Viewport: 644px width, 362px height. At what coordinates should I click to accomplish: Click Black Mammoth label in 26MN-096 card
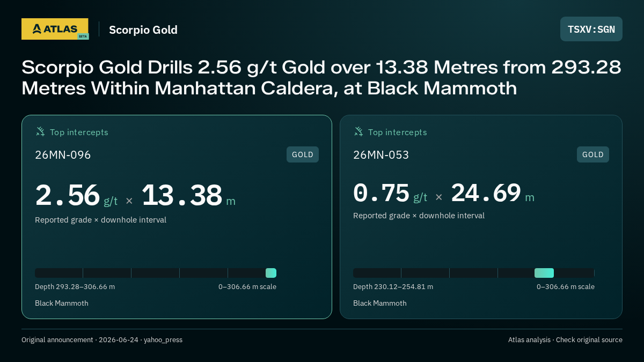62,303
